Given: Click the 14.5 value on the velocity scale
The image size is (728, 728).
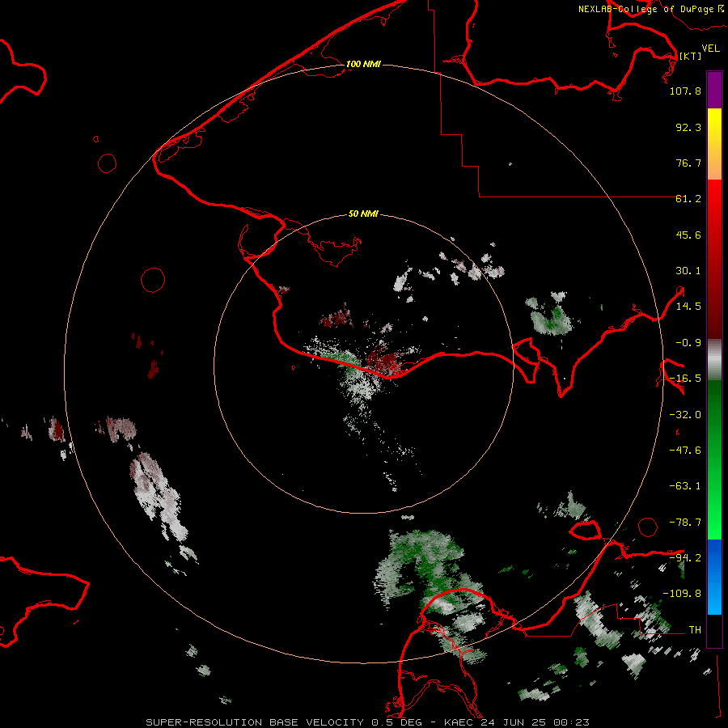Looking at the screenshot, I should pyautogui.click(x=688, y=307).
